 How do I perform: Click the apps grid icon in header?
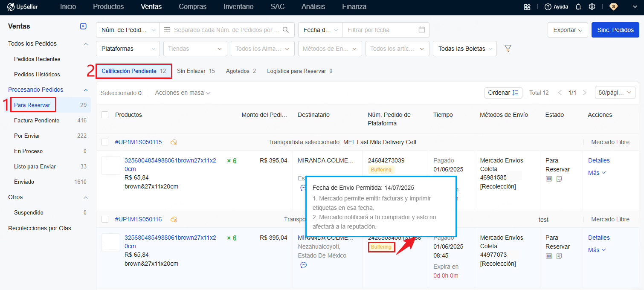pyautogui.click(x=528, y=7)
